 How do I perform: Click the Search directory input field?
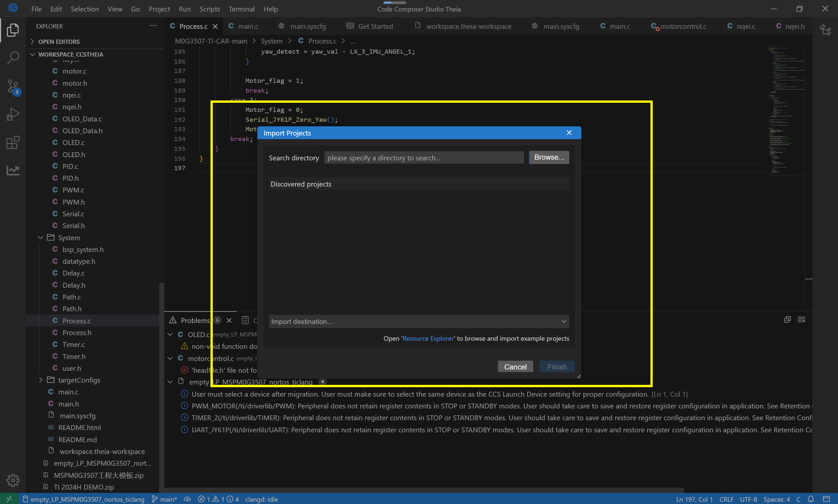click(x=424, y=158)
